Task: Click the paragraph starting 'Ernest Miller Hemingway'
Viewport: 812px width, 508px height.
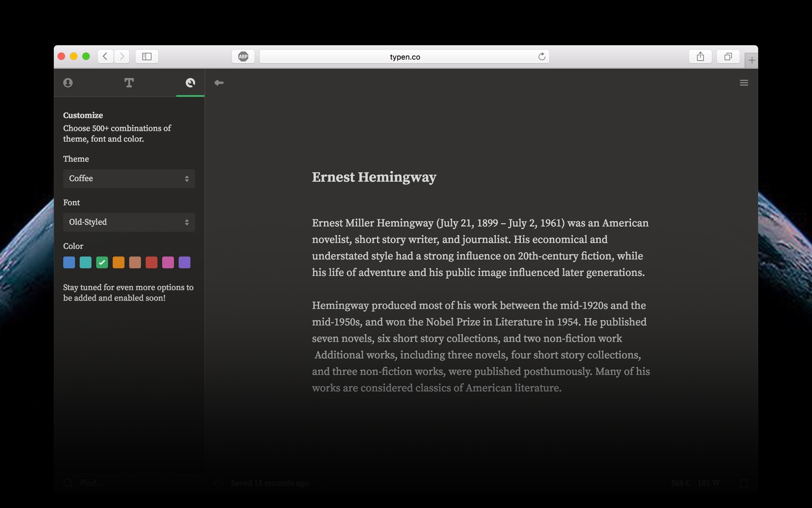Action: [x=481, y=247]
